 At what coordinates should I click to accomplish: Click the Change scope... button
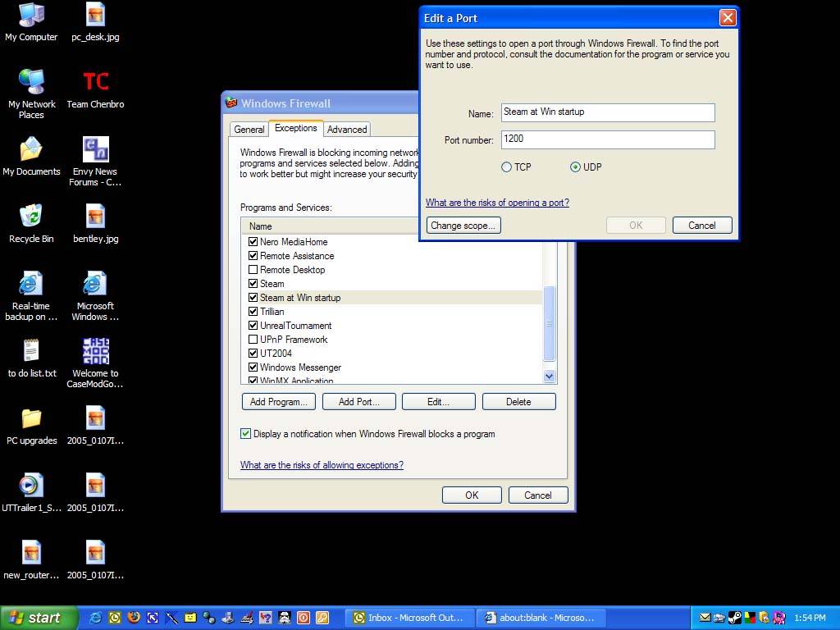pyautogui.click(x=464, y=226)
